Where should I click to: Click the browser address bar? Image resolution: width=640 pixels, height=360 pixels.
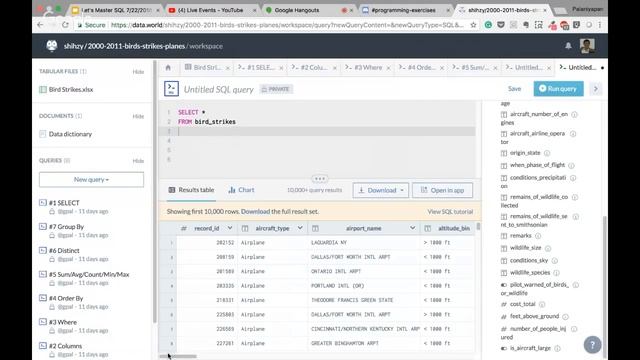288,25
